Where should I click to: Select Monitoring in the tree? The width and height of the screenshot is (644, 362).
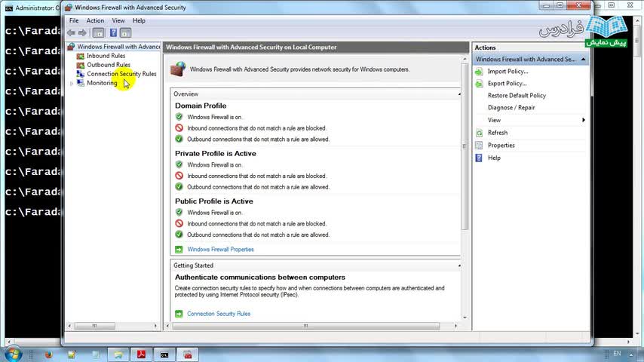point(102,83)
